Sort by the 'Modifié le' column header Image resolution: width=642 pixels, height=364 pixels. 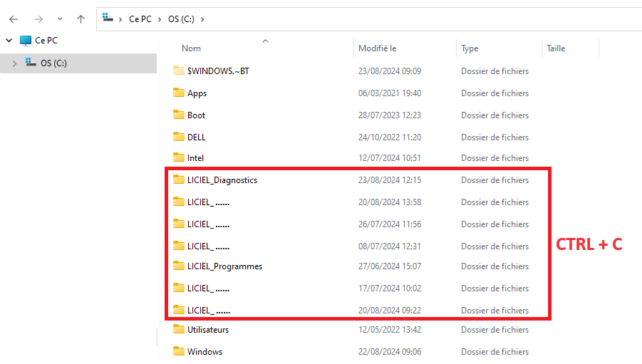pyautogui.click(x=377, y=48)
